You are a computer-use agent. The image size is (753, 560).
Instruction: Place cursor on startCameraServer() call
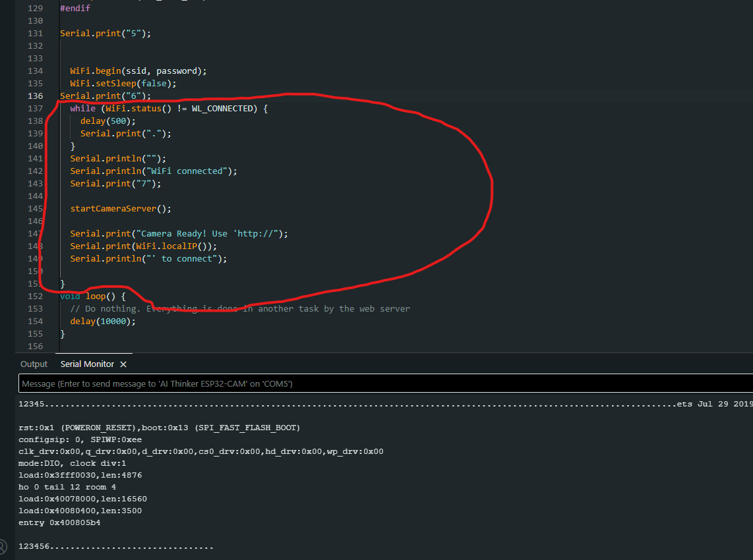click(x=121, y=209)
